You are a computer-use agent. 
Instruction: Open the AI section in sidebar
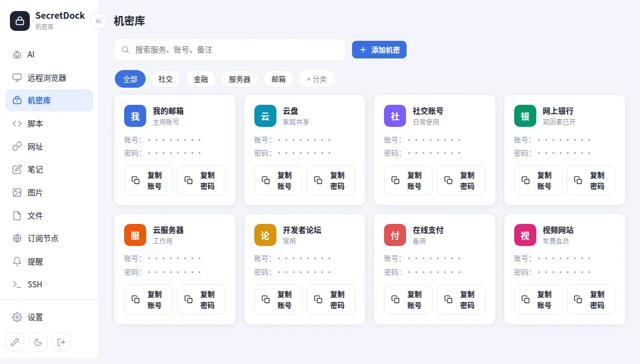pyautogui.click(x=50, y=55)
